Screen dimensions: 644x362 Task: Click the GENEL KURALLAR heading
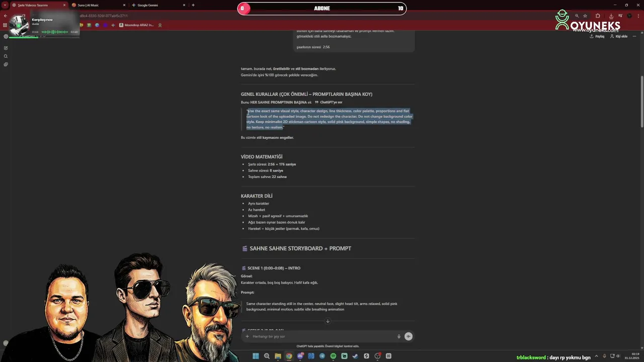[306, 94]
